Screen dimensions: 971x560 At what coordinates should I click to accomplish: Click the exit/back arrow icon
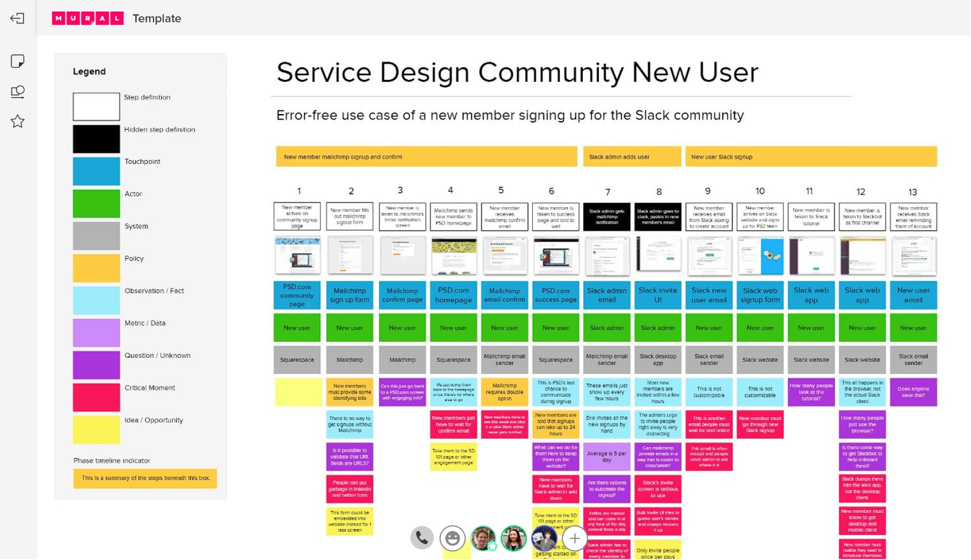pyautogui.click(x=17, y=18)
